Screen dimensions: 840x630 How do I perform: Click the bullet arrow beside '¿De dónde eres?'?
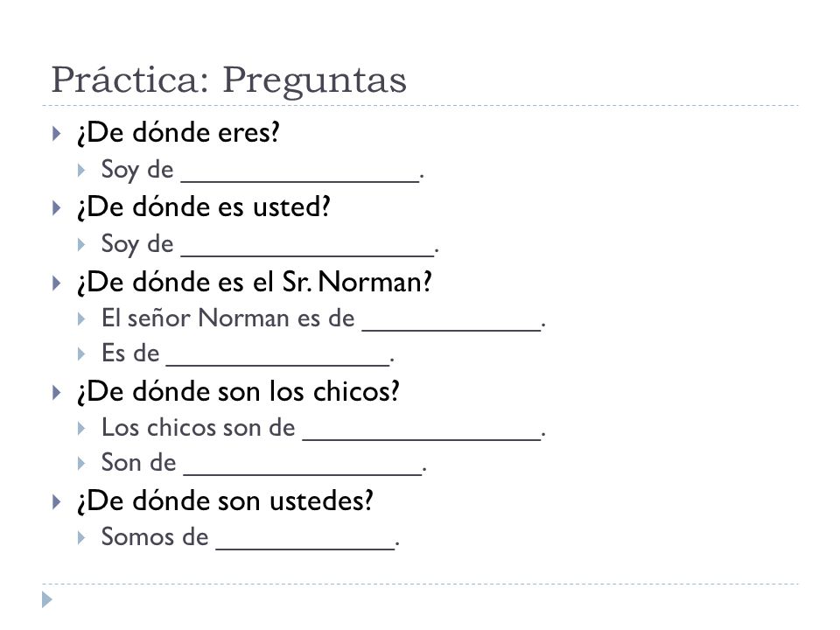(x=56, y=133)
